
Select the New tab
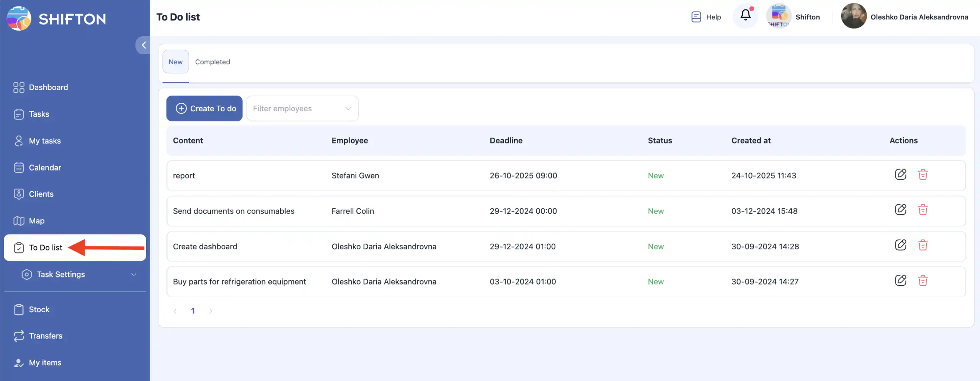175,62
